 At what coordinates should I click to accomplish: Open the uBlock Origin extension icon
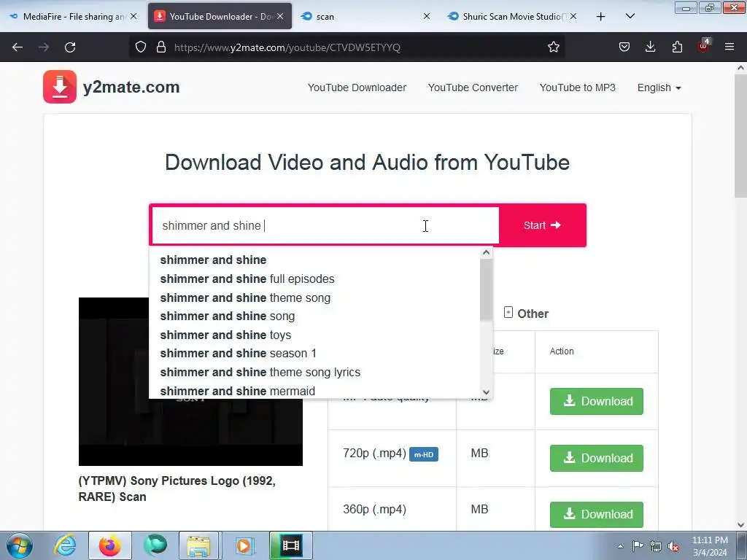point(704,46)
